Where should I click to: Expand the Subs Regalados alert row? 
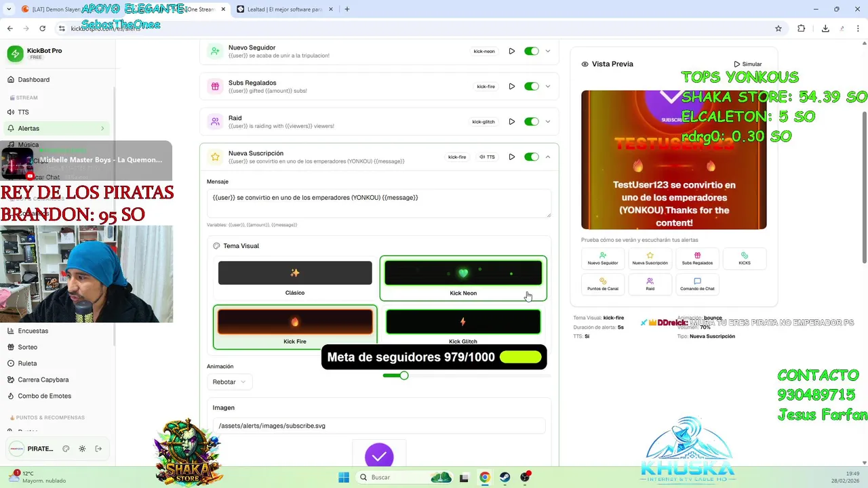coord(548,86)
